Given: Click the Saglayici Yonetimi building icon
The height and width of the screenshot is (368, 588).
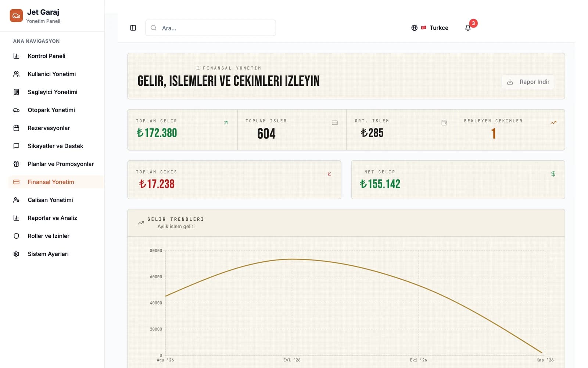Looking at the screenshot, I should (x=16, y=92).
